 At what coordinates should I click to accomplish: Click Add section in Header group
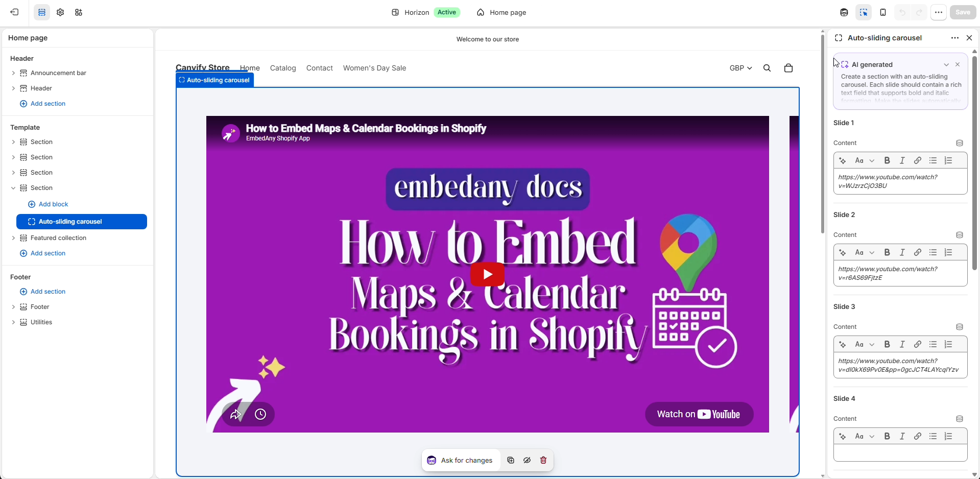pos(43,104)
